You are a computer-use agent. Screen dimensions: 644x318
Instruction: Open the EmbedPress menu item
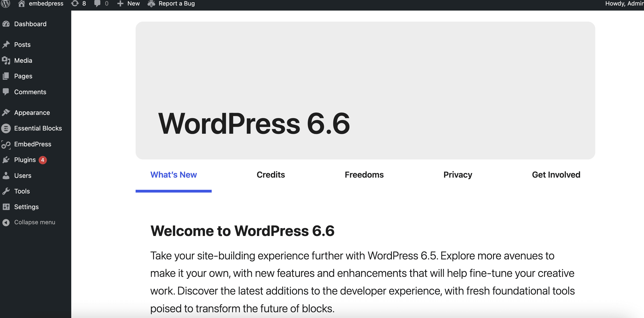coord(32,144)
